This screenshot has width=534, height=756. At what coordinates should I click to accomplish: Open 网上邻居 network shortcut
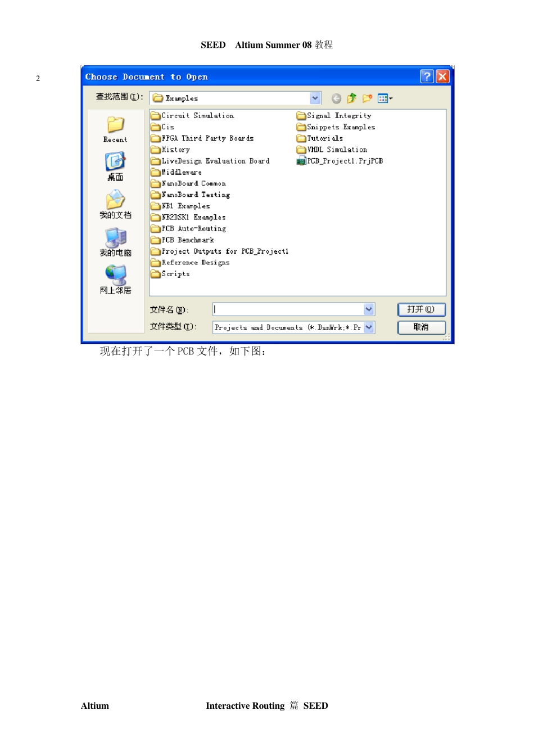(115, 280)
